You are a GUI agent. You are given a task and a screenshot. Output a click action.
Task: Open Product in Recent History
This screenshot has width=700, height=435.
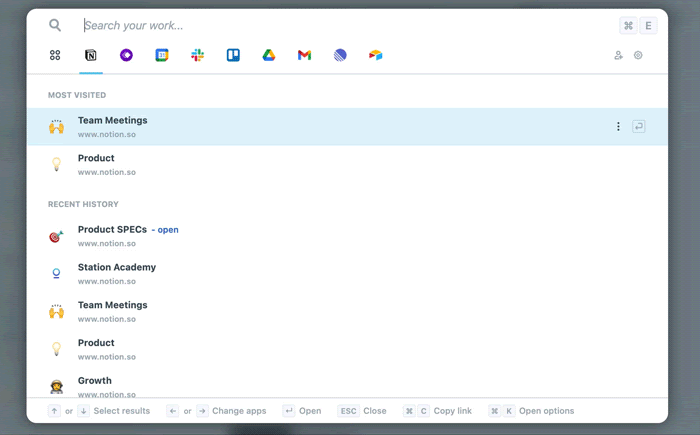click(347, 349)
